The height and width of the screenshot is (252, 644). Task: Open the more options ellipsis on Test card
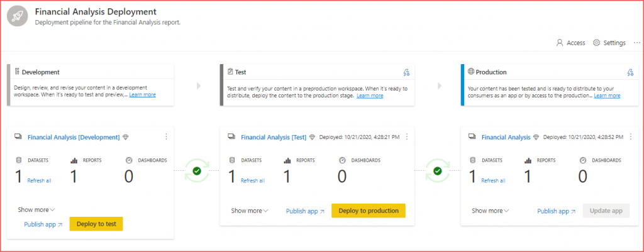click(x=407, y=136)
